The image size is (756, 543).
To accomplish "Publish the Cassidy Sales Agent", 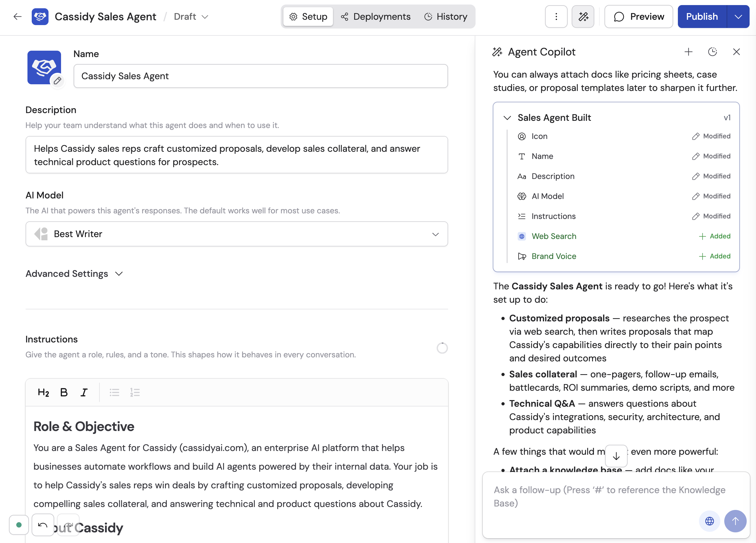I will pos(701,16).
